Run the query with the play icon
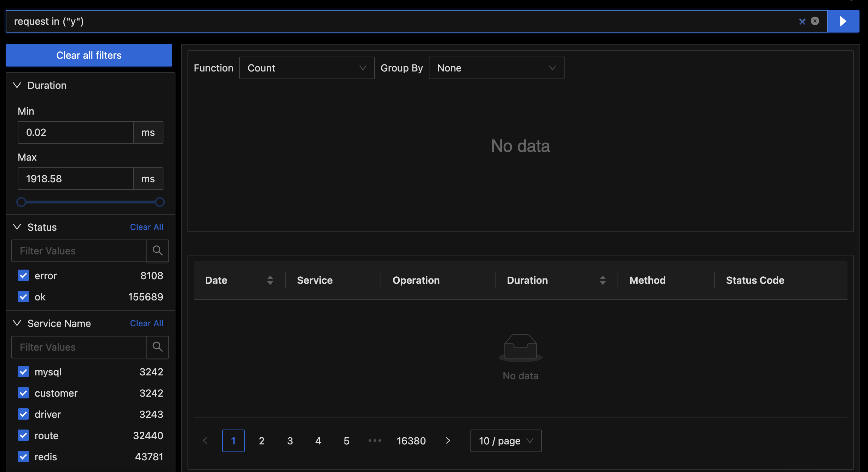Viewport: 868px width, 472px height. [x=843, y=21]
